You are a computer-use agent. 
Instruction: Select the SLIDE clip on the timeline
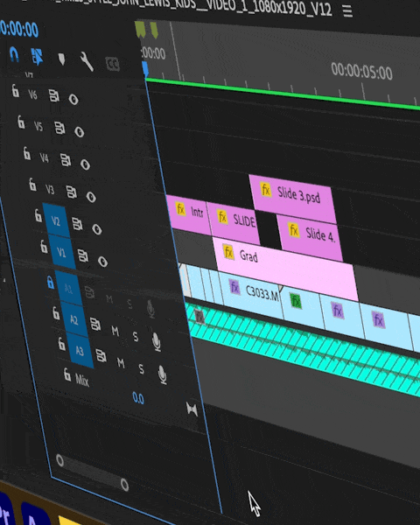click(234, 222)
